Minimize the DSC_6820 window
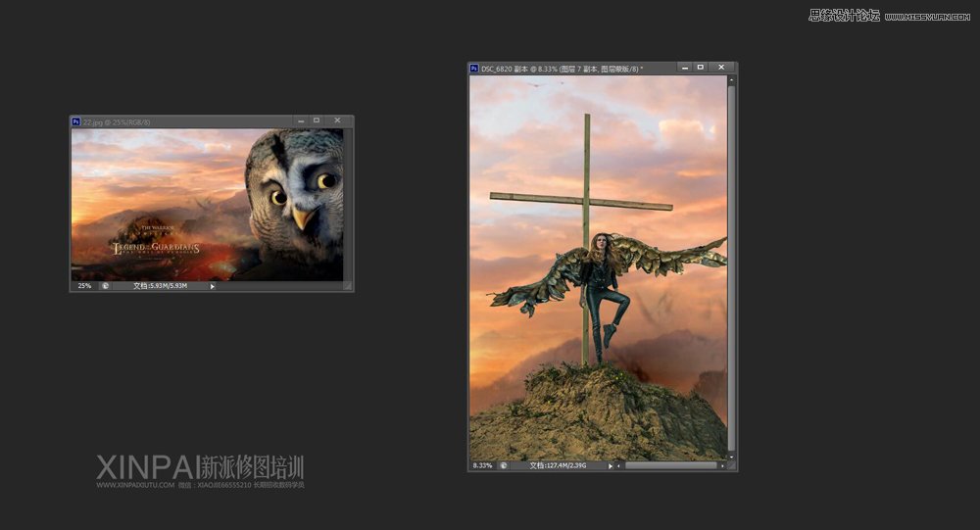This screenshot has height=530, width=980. point(685,67)
